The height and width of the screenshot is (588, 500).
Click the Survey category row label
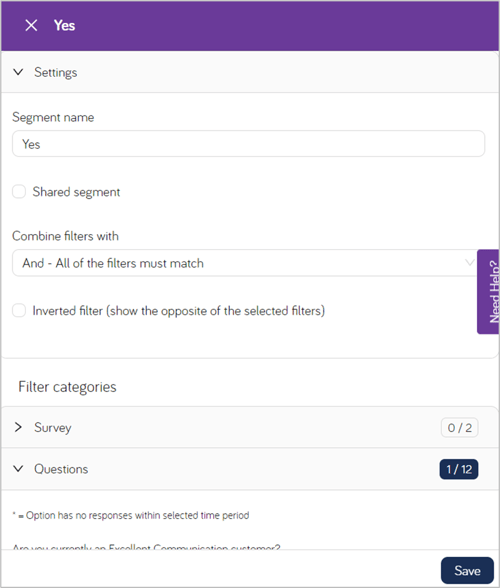(53, 428)
